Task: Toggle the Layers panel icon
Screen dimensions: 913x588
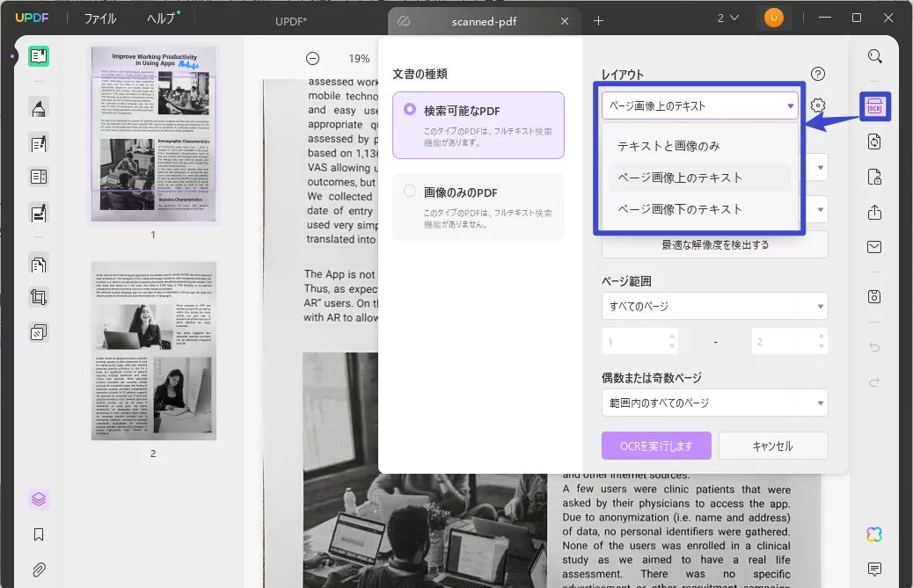Action: click(39, 499)
